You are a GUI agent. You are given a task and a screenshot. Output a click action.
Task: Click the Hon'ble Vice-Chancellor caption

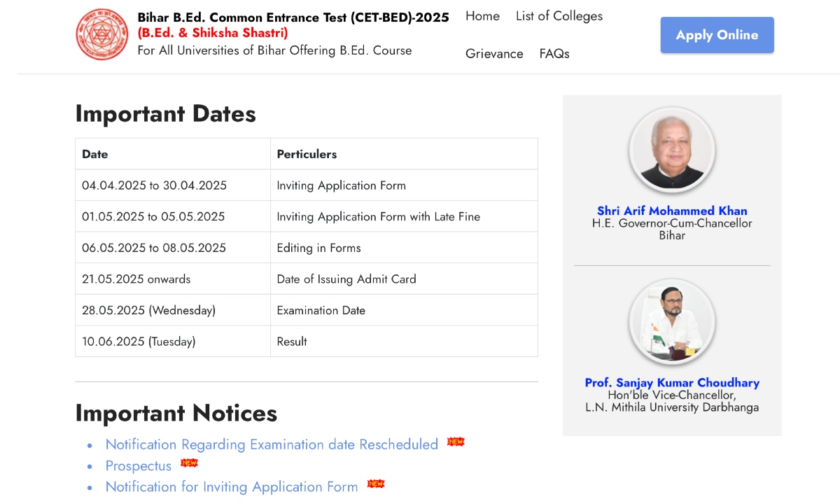click(x=672, y=401)
